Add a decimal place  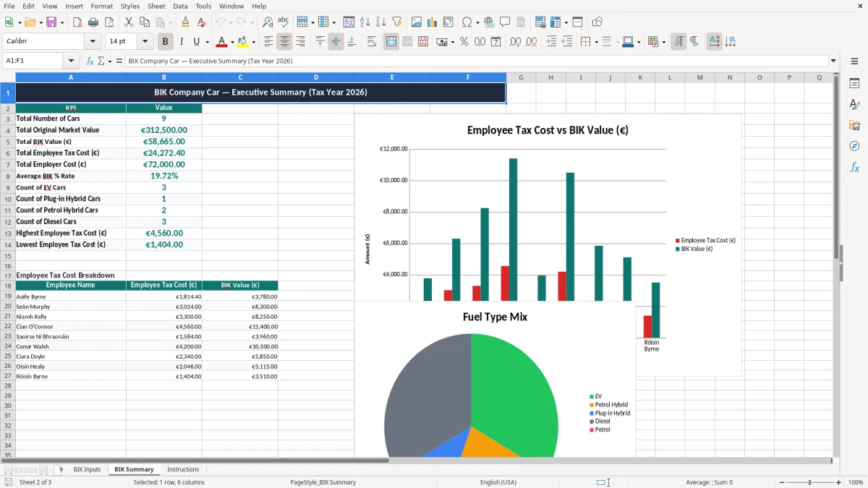[x=516, y=42]
